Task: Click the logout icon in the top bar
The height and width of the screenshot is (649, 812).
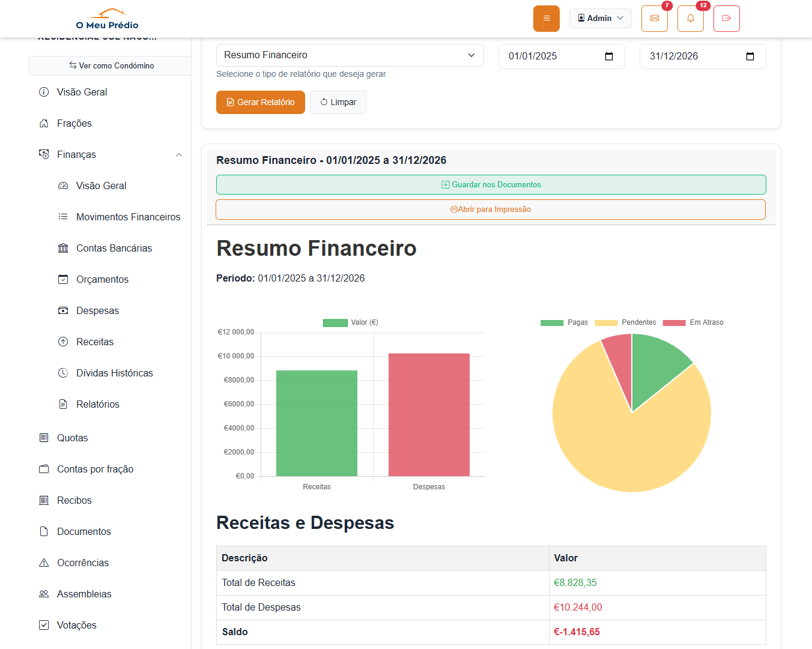Action: tap(726, 19)
